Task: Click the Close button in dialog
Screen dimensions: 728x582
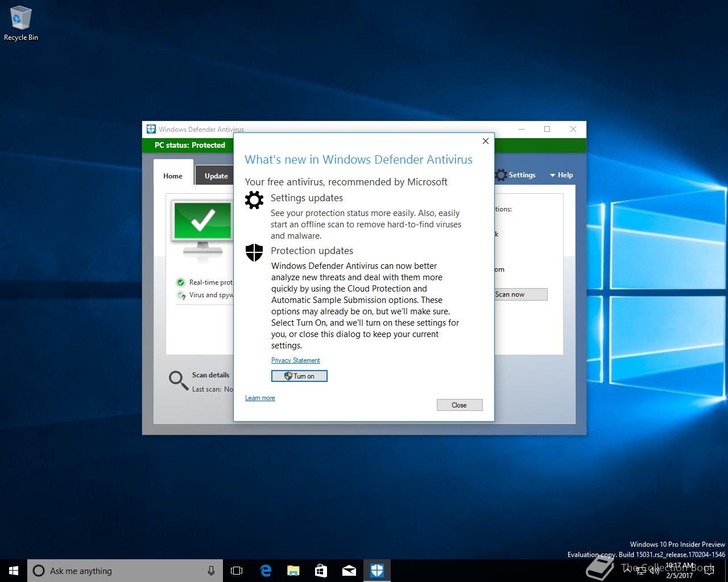Action: (460, 405)
